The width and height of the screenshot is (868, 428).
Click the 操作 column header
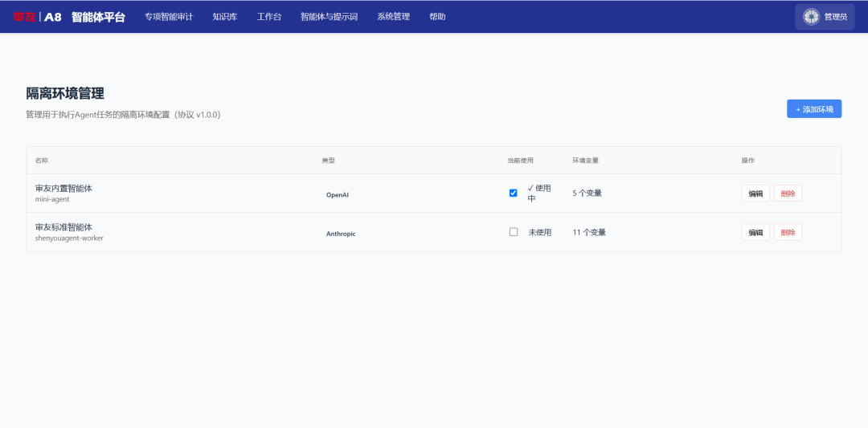pyautogui.click(x=748, y=161)
